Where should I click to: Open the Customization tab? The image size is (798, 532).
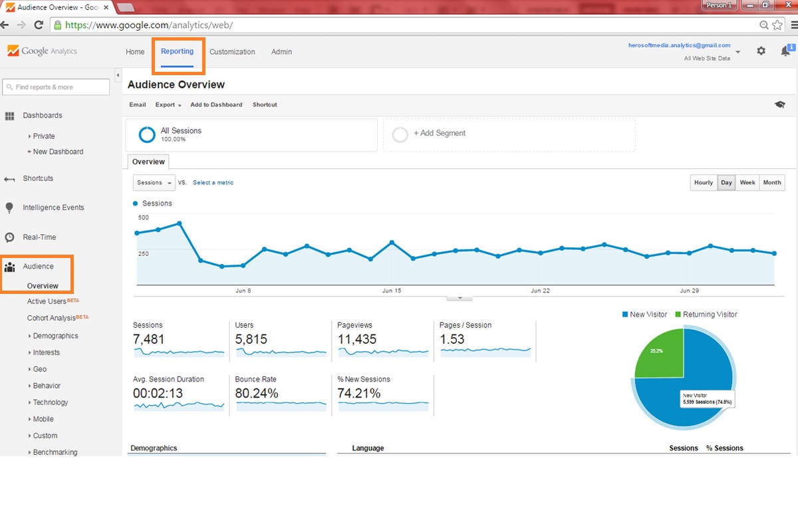click(x=232, y=52)
